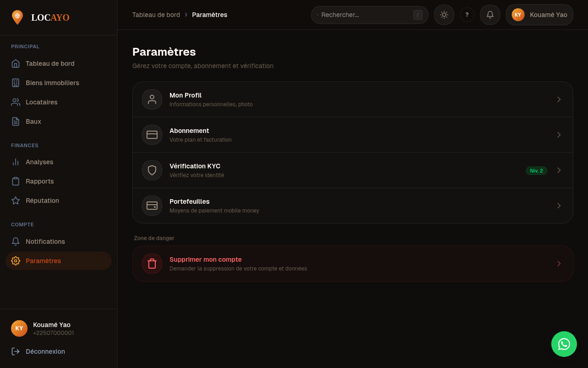
Task: Click the trash icon for account deletion
Action: click(x=152, y=264)
